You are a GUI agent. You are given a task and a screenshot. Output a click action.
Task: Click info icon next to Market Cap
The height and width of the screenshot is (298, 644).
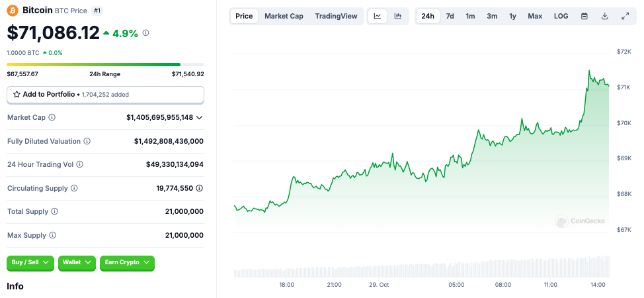pos(52,117)
